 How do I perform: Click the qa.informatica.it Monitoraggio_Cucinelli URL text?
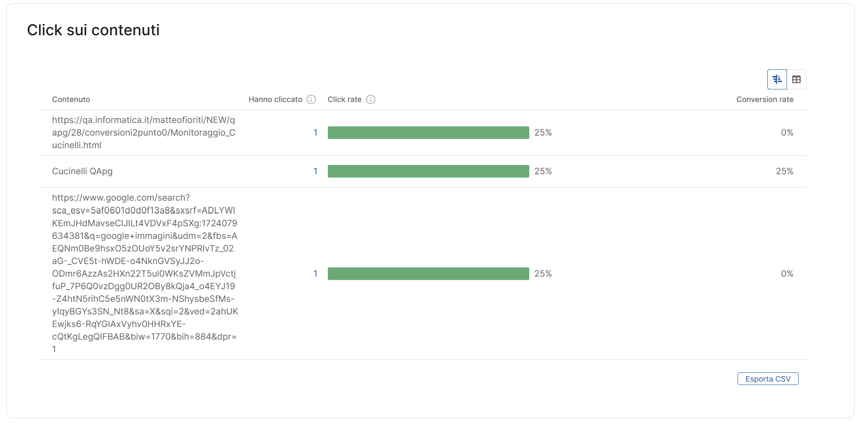[144, 133]
